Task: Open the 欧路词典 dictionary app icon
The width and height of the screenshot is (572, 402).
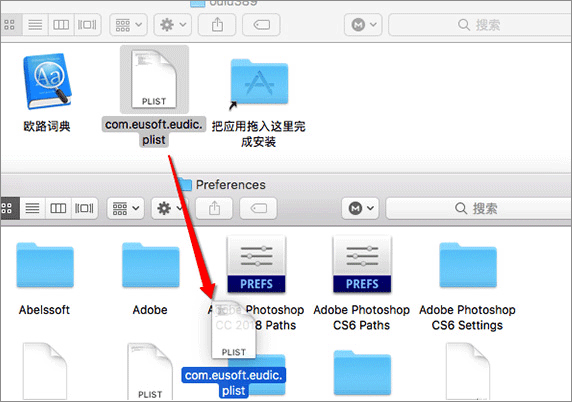Action: [x=46, y=81]
